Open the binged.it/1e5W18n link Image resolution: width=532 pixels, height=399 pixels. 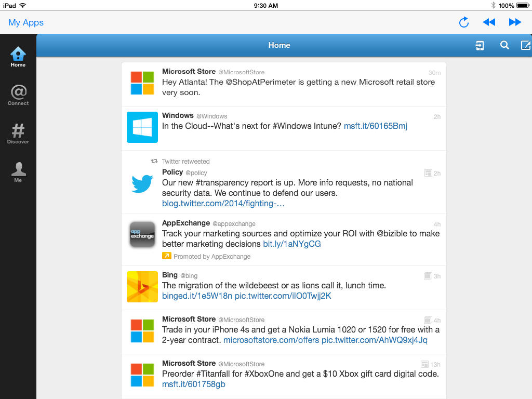189,296
